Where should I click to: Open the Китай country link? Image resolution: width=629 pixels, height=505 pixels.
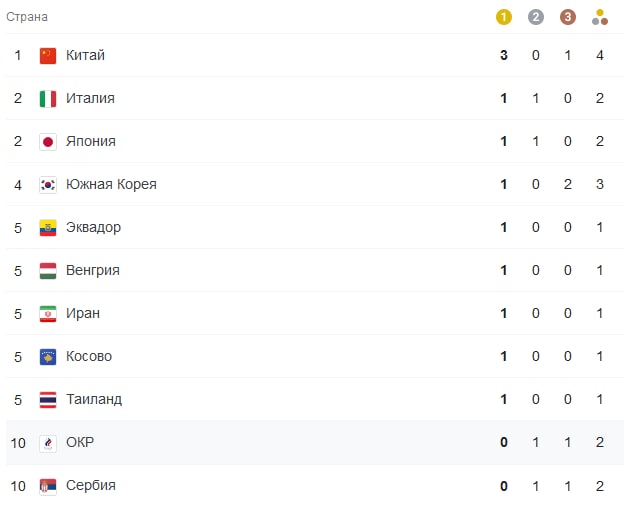85,55
